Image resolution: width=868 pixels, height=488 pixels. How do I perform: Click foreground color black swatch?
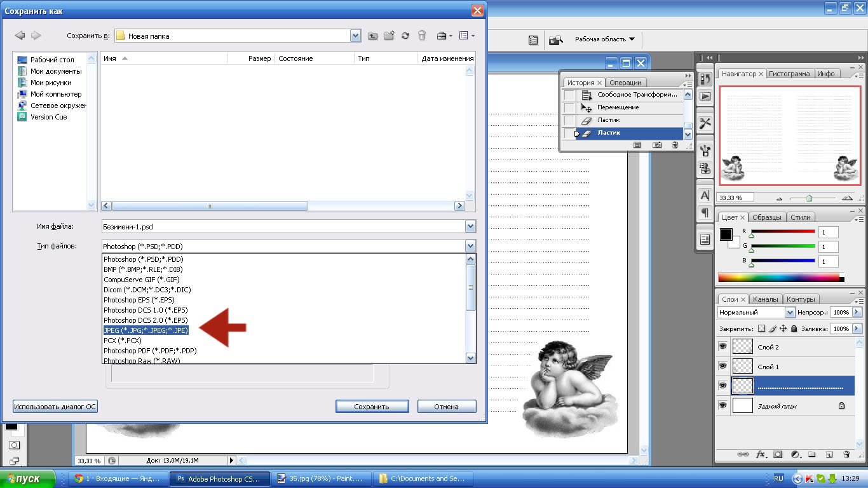(x=726, y=234)
